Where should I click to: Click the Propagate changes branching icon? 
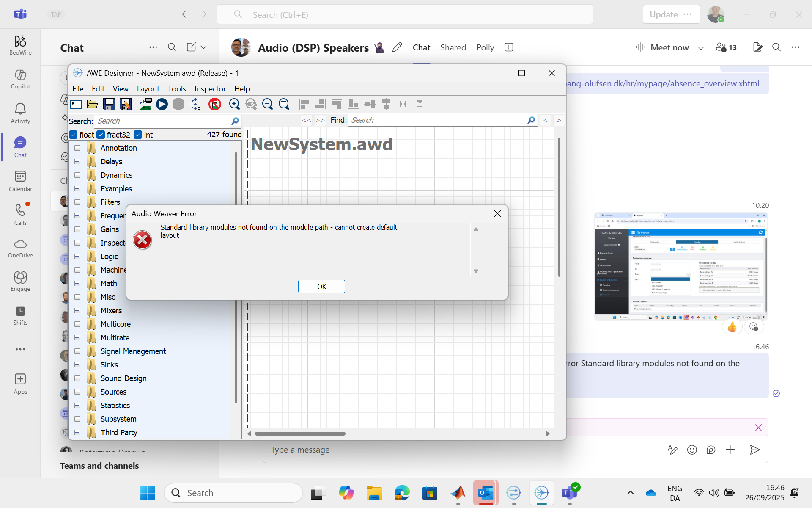coord(195,104)
